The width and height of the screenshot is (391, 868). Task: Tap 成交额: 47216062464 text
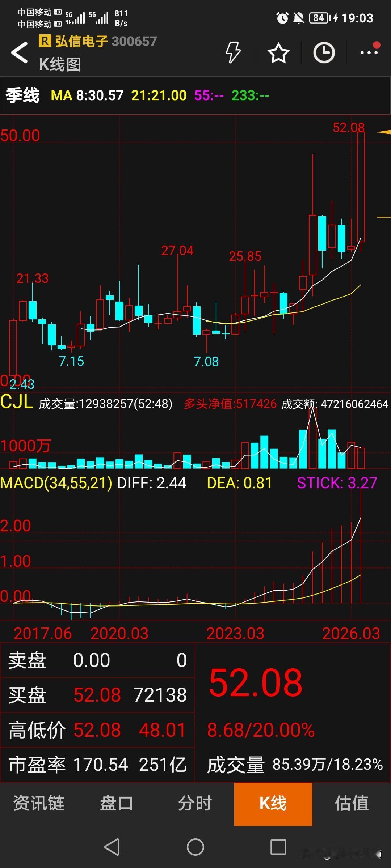pos(335,404)
